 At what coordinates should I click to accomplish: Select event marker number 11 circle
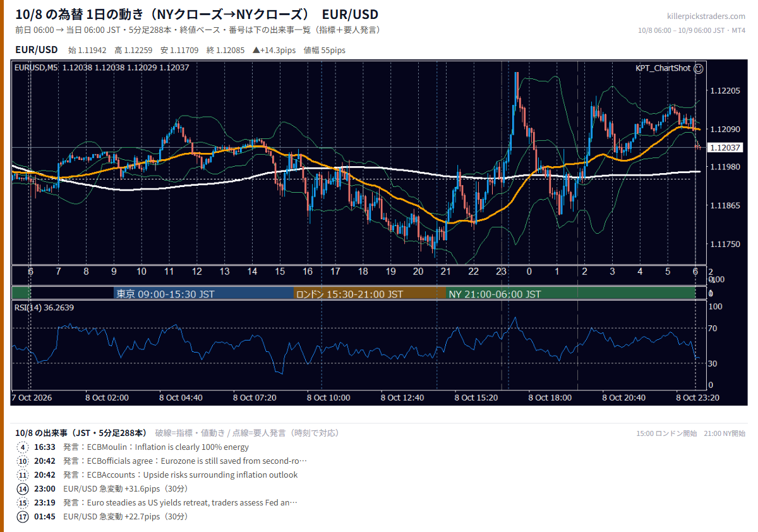[x=23, y=475]
